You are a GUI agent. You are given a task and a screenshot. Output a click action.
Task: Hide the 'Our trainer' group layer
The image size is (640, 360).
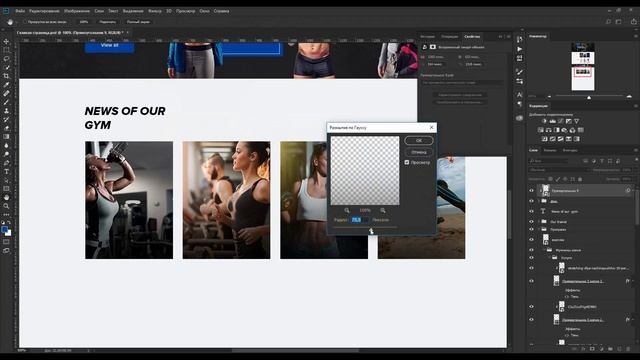(531, 222)
